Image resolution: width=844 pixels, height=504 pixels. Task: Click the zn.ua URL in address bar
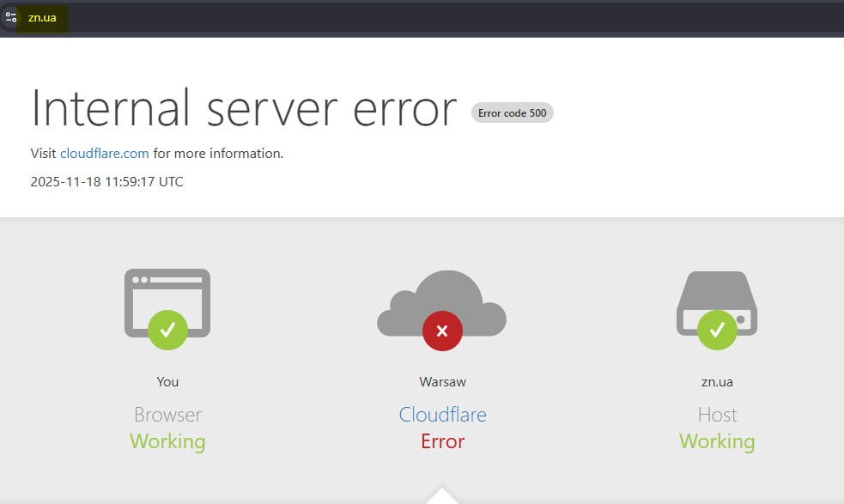pos(42,17)
